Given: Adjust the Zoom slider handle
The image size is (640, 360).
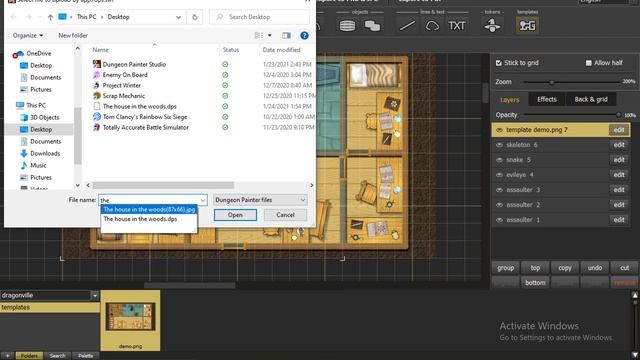Looking at the screenshot, I should point(551,82).
